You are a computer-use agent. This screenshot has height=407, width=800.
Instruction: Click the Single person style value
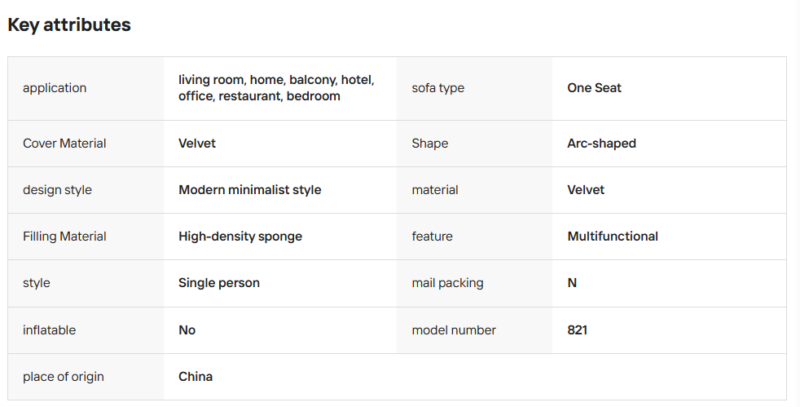point(219,283)
